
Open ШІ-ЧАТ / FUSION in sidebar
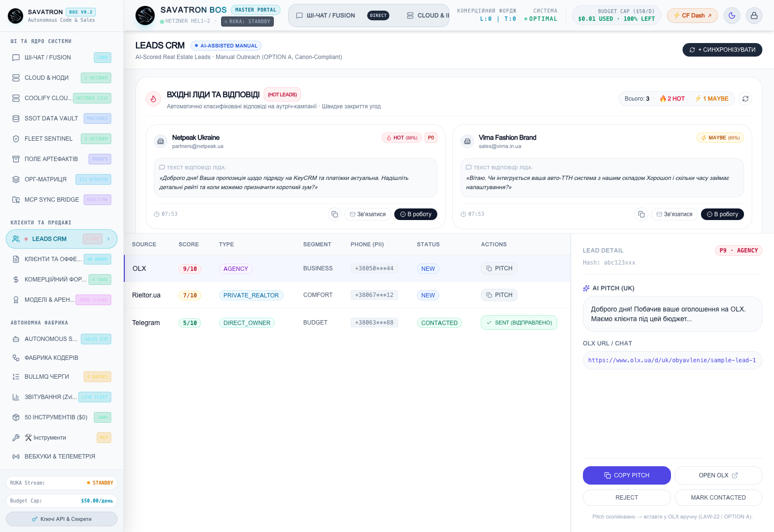click(x=61, y=58)
